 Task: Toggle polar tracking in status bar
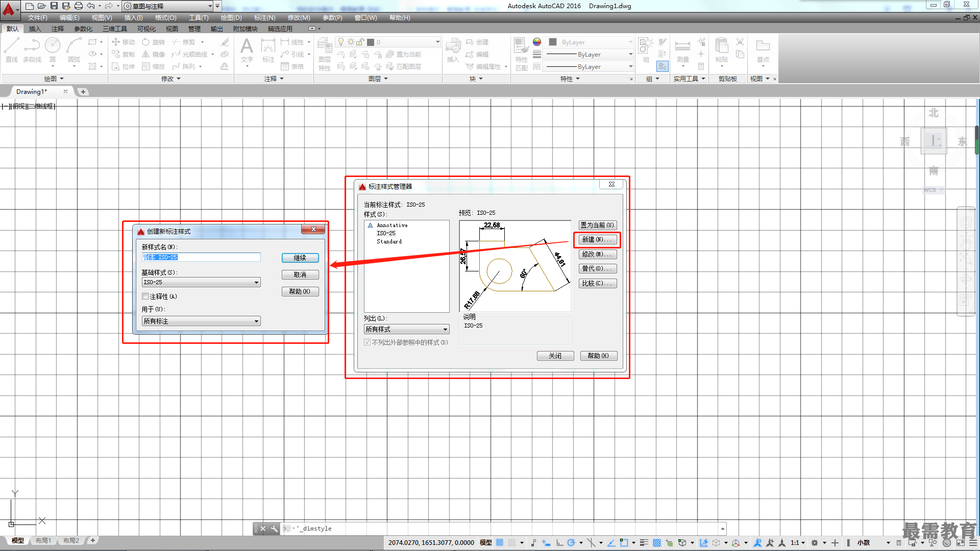click(571, 543)
